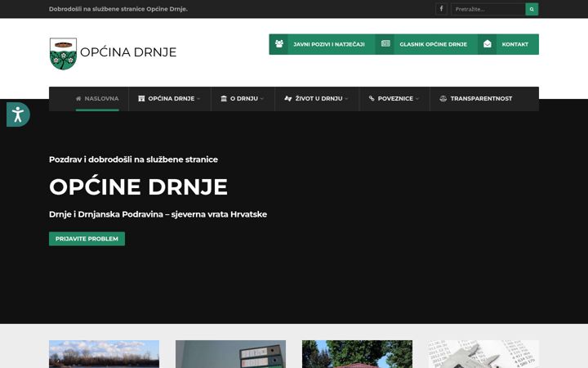This screenshot has height=368, width=588.
Task: Click the Prijavite problem button
Action: pyautogui.click(x=87, y=239)
